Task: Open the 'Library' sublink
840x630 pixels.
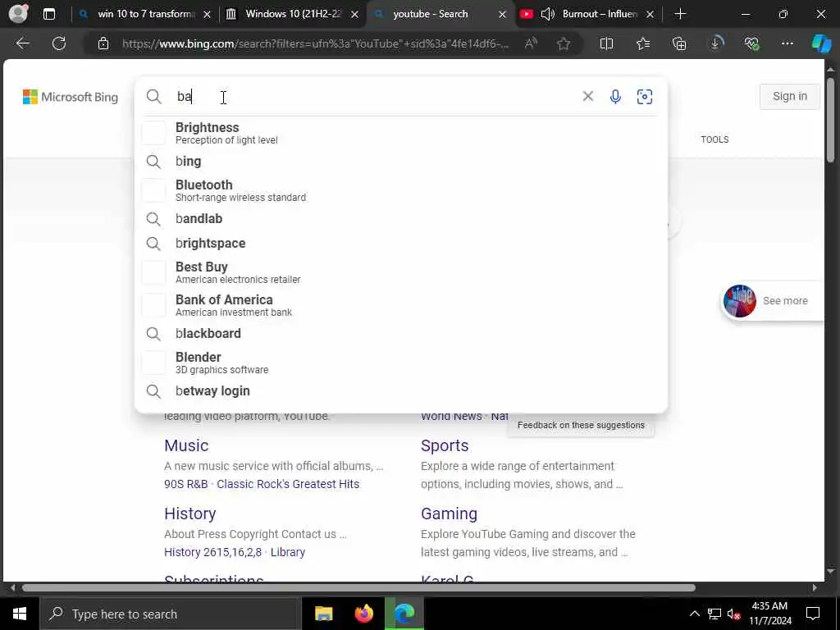Action: tap(287, 552)
